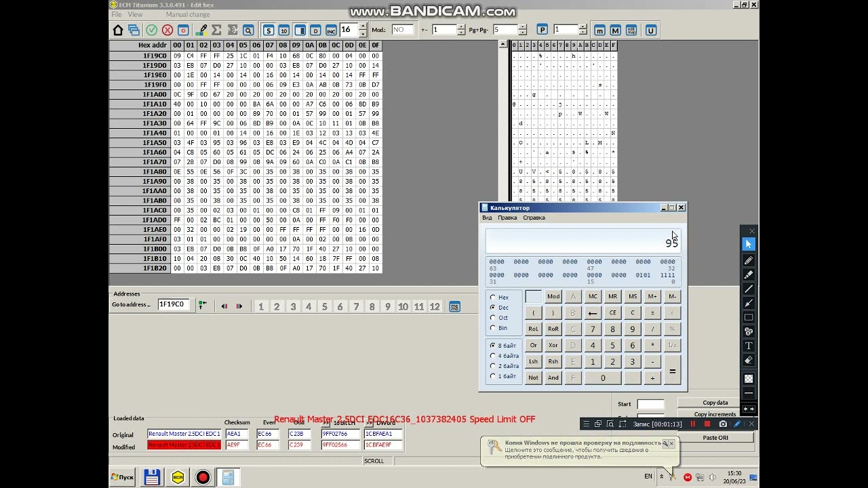
Task: Select the text 'T' tool in Bandicam bar
Action: (749, 346)
